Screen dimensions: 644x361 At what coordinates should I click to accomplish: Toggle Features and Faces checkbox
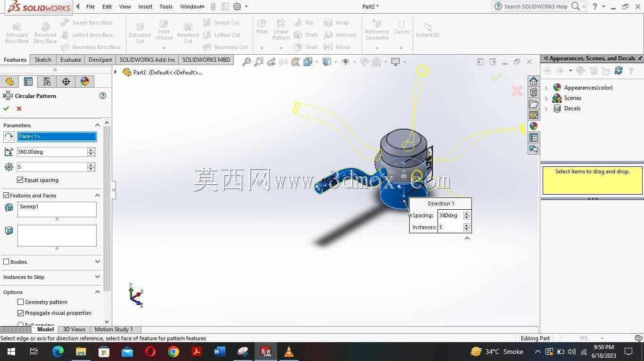point(6,195)
